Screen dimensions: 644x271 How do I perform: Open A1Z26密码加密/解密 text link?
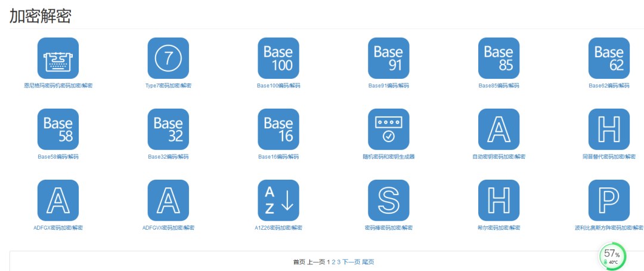[x=278, y=228]
